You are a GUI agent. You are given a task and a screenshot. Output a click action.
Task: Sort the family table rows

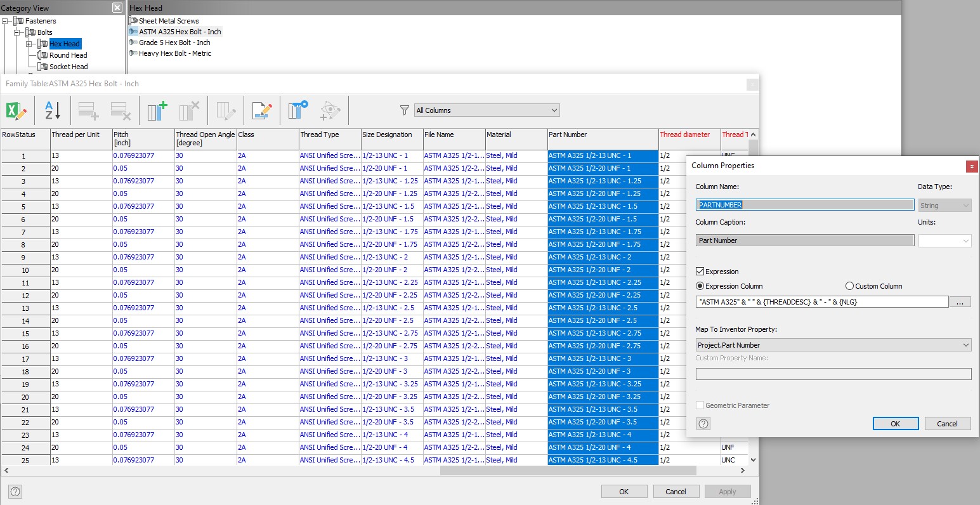tap(51, 110)
